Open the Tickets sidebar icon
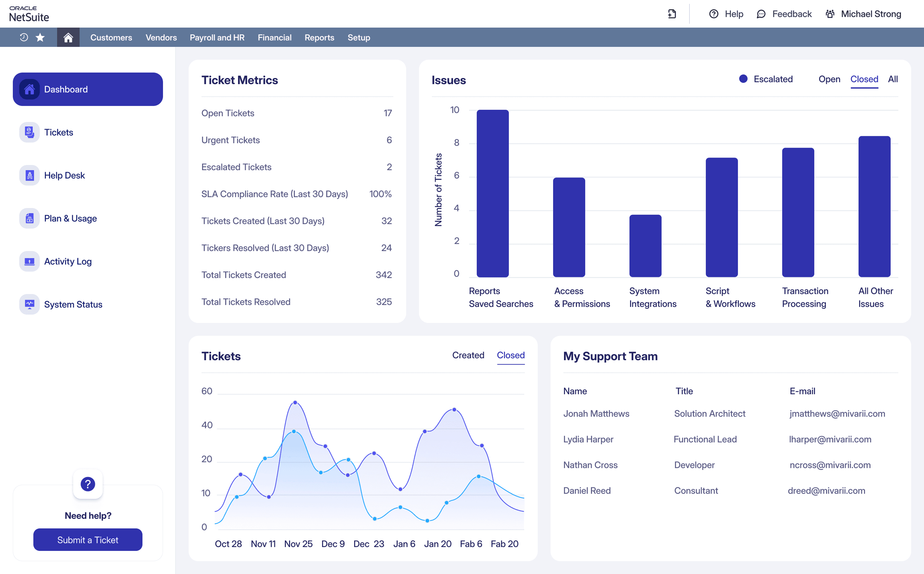 30,132
